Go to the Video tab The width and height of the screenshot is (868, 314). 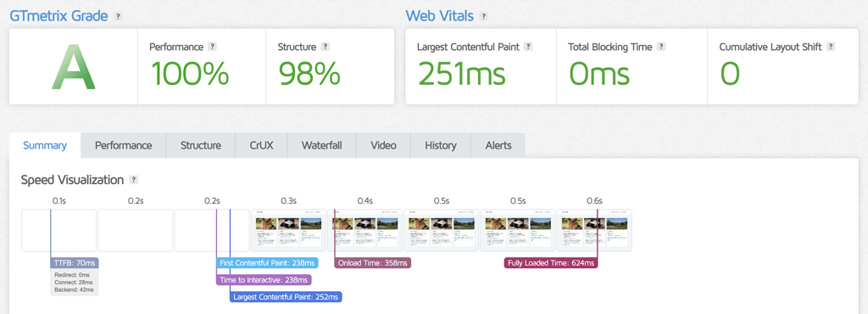pos(383,146)
